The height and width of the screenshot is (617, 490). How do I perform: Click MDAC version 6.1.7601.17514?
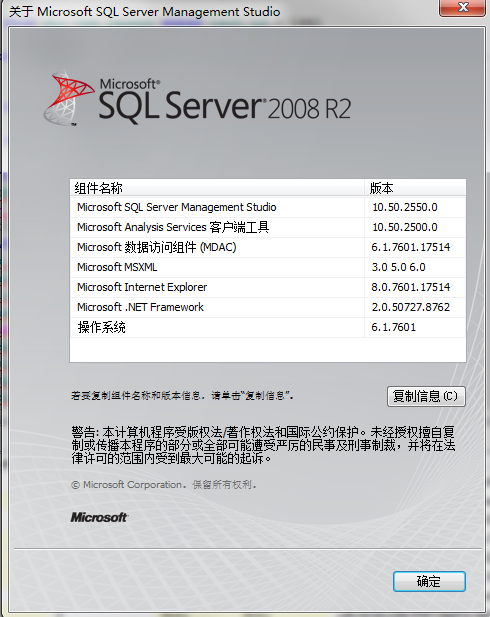(x=410, y=247)
